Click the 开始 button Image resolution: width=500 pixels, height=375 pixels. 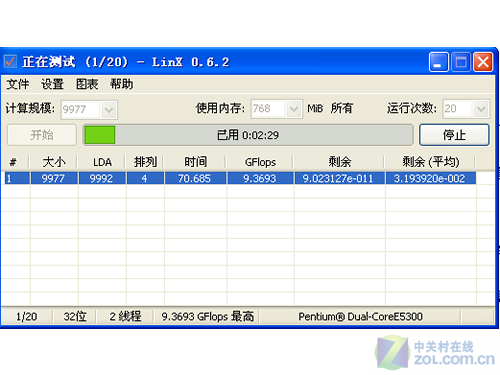[42, 135]
